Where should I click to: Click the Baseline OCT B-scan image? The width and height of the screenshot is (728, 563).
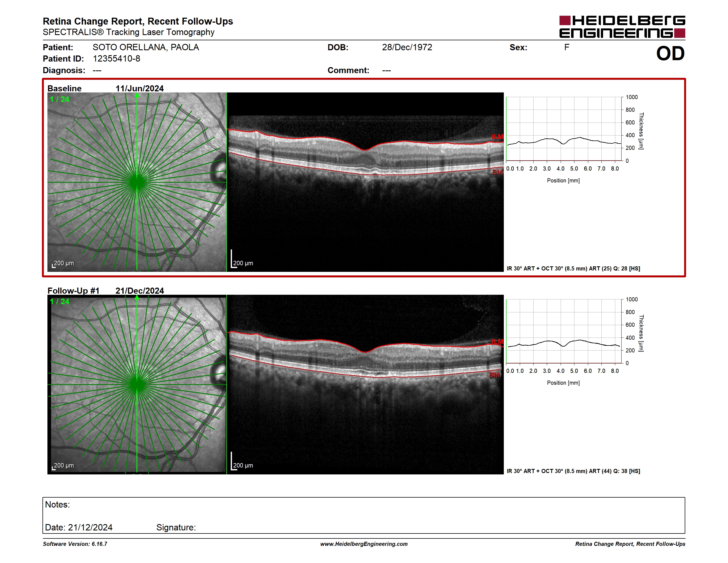click(365, 182)
